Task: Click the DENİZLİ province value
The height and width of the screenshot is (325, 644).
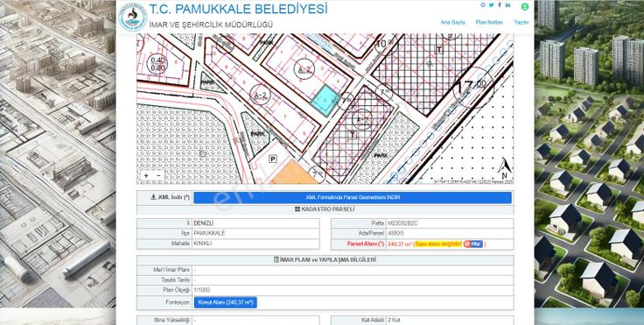Action: click(x=204, y=223)
